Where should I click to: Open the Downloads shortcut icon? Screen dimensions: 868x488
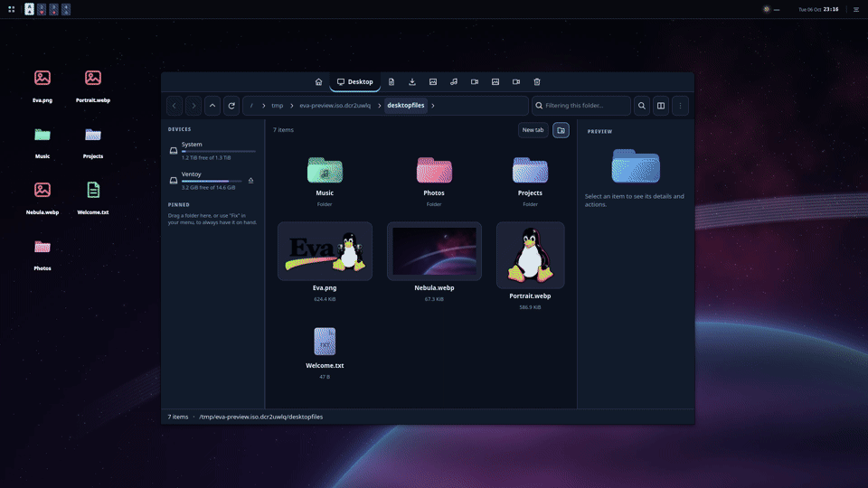[x=412, y=82]
